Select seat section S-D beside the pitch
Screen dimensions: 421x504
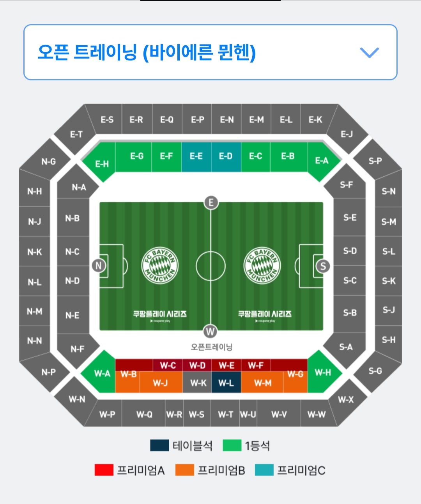tap(349, 250)
